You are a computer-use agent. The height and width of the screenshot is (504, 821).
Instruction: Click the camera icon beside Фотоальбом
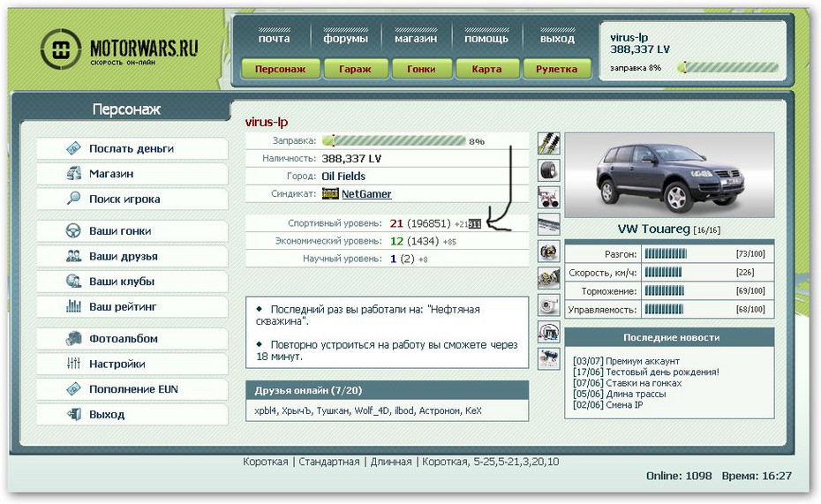74,339
